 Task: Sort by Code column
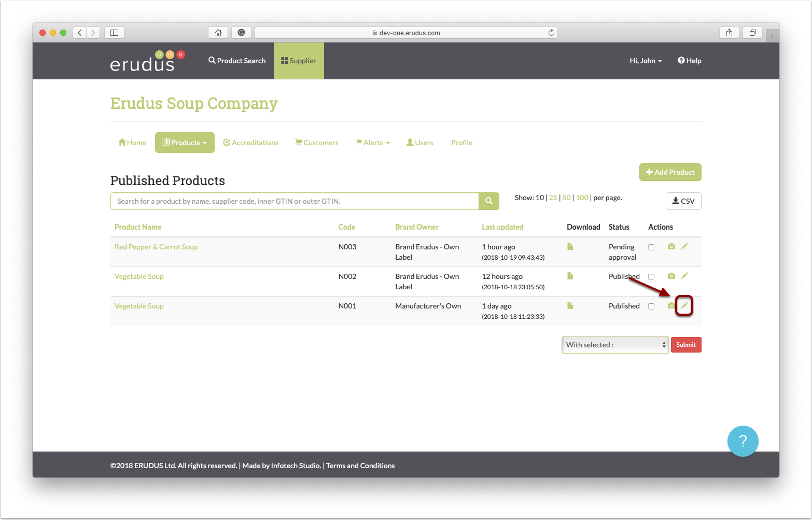click(x=347, y=227)
